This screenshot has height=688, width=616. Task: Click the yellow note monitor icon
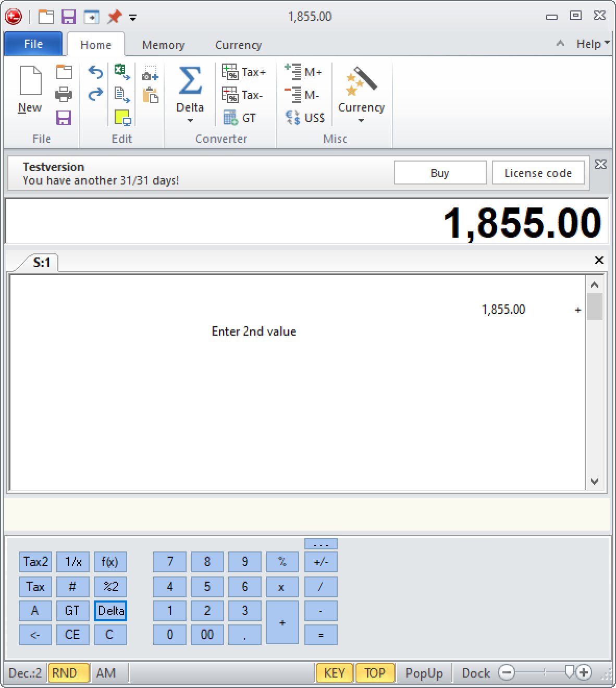click(x=122, y=118)
